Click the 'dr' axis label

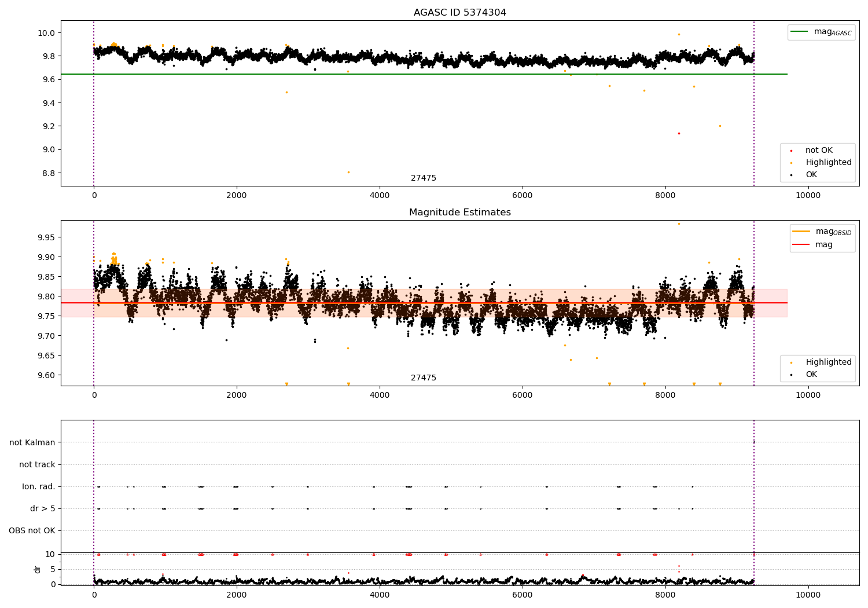[x=38, y=569]
